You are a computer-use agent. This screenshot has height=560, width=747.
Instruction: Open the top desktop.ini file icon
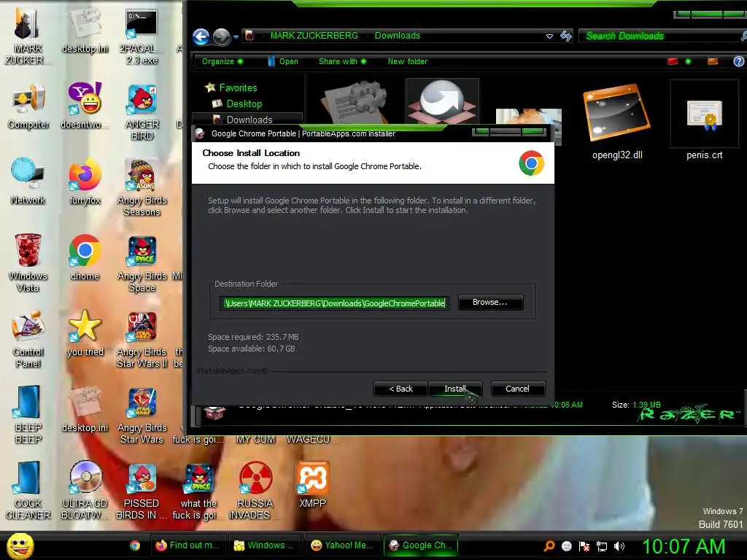pos(85,30)
